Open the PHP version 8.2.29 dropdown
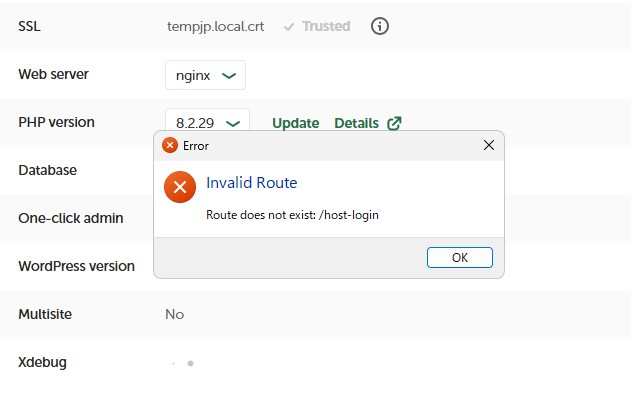The width and height of the screenshot is (631, 409). 208,123
